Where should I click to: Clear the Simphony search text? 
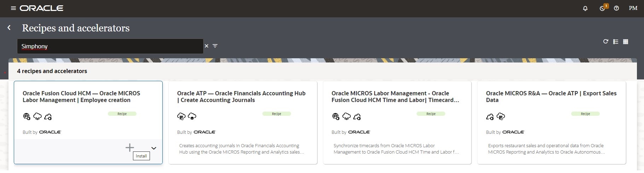[207, 46]
